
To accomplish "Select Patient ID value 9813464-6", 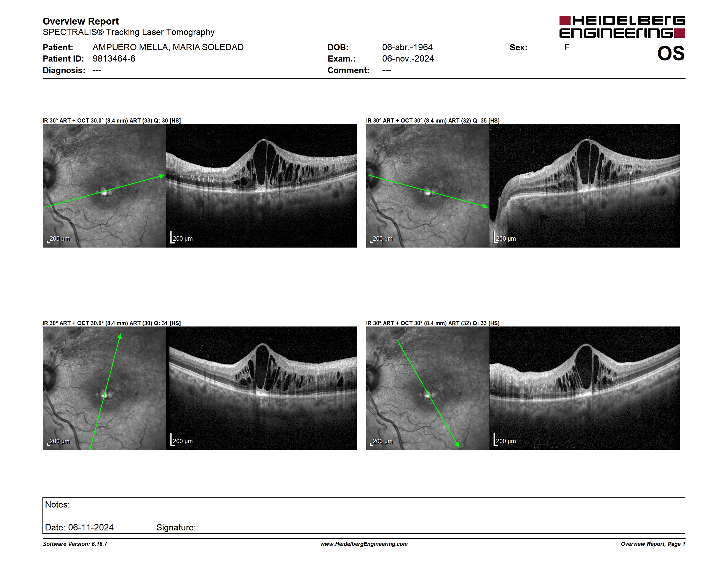I will [x=114, y=59].
